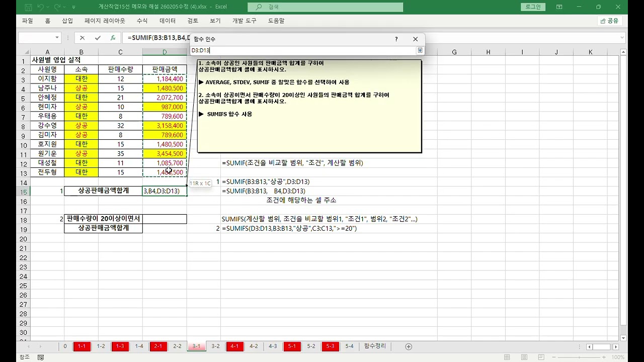Cancel the formula entry with the X icon
Viewport: 644px width, 362px height.
click(83, 38)
